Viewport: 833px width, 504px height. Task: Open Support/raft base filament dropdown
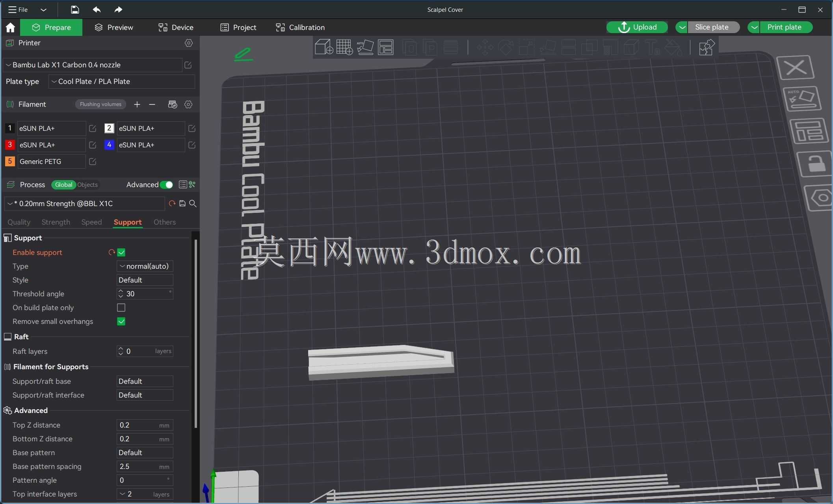145,381
